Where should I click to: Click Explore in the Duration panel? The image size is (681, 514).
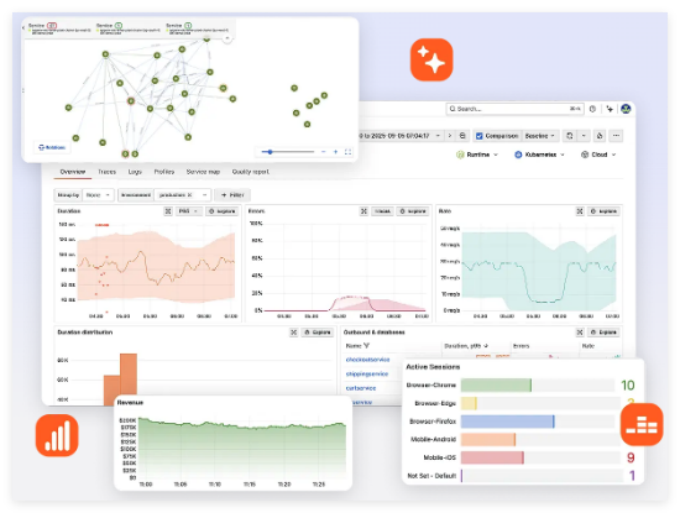point(222,211)
